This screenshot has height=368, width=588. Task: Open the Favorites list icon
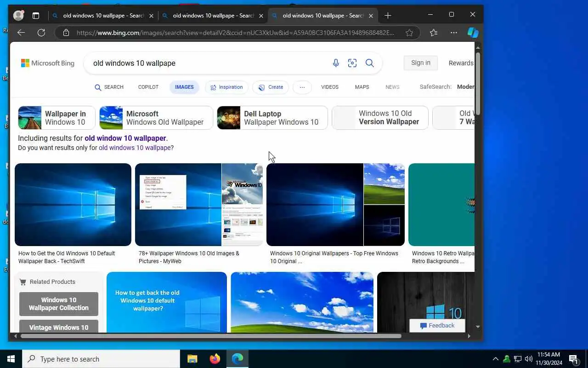click(x=434, y=33)
